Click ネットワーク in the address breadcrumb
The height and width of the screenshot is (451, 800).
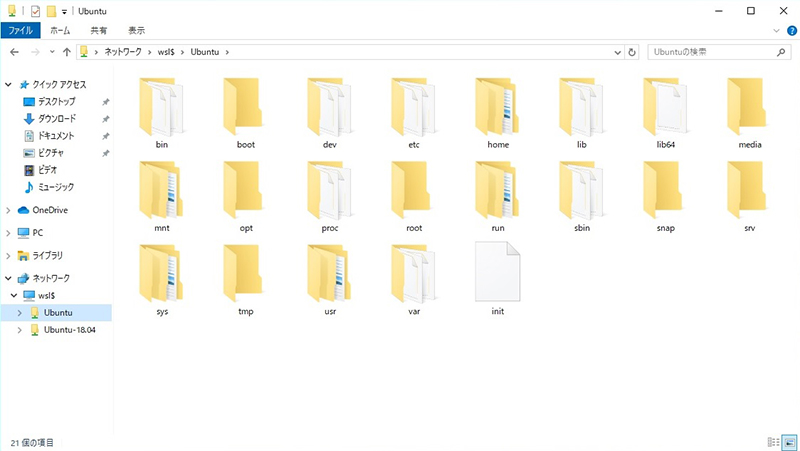point(123,52)
